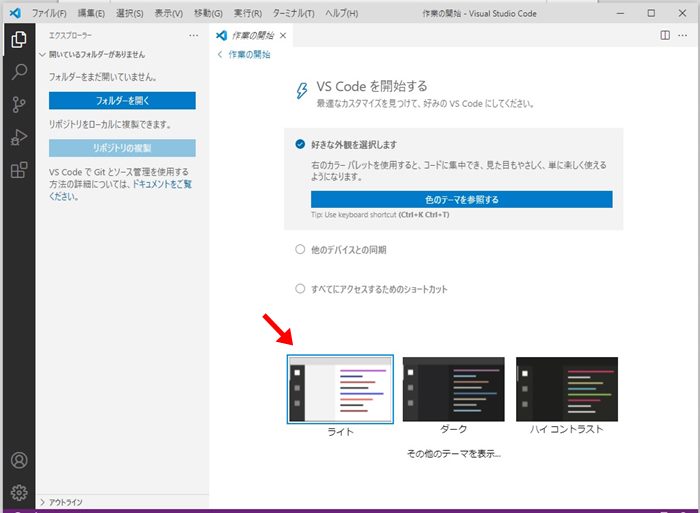Open the ターミナル(T) menu
The image size is (700, 513).
point(293,13)
